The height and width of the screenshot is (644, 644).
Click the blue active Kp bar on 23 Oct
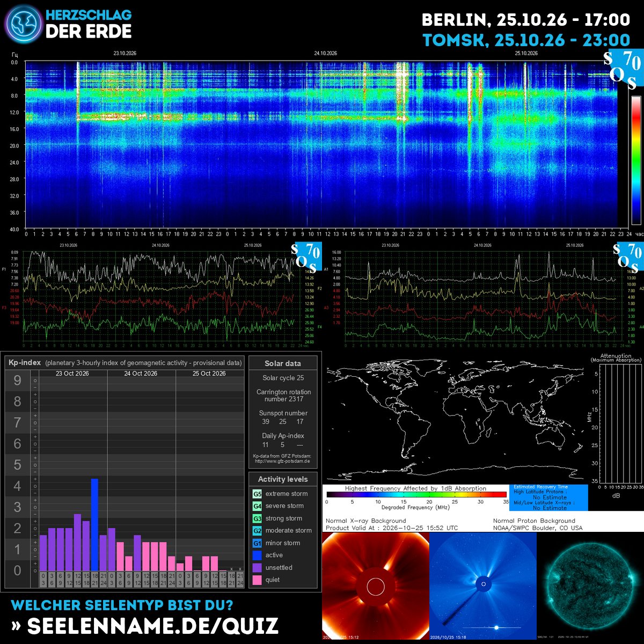(x=94, y=524)
